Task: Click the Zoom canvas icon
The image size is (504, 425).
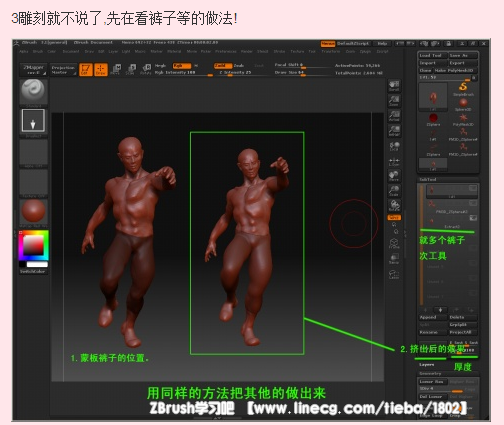Action: point(394,101)
